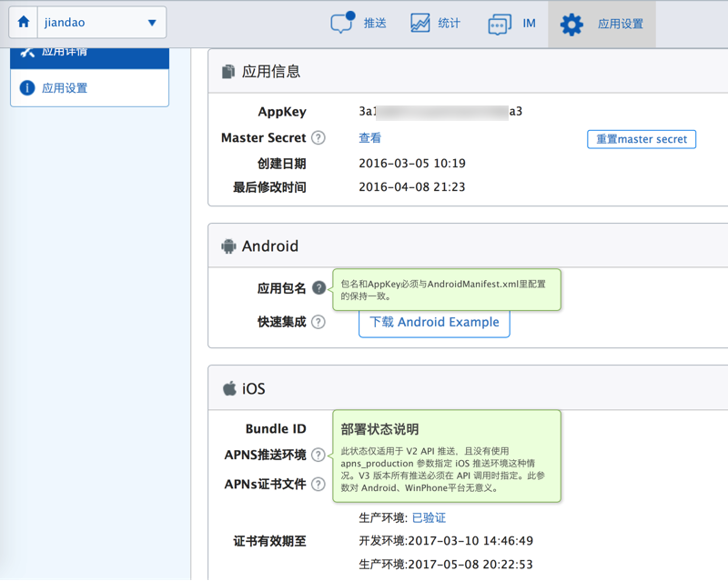The image size is (728, 581).
Task: Click the APNs证书文件 help icon
Action: coord(318,484)
